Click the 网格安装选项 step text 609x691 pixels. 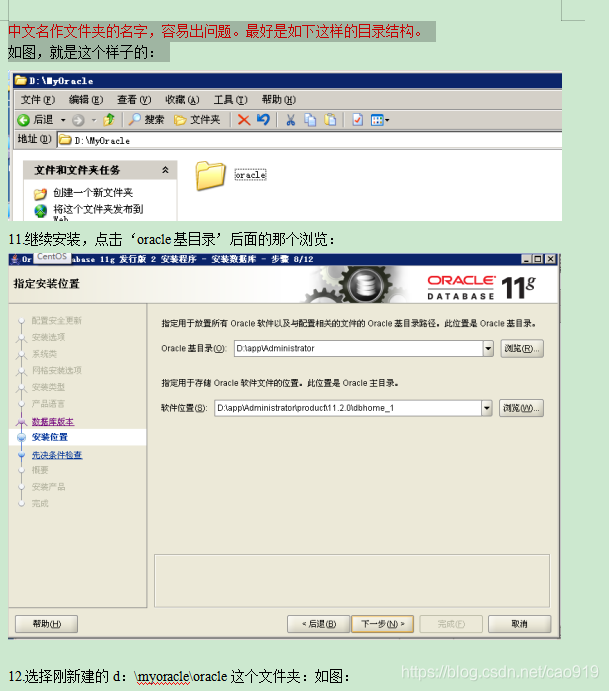click(57, 370)
